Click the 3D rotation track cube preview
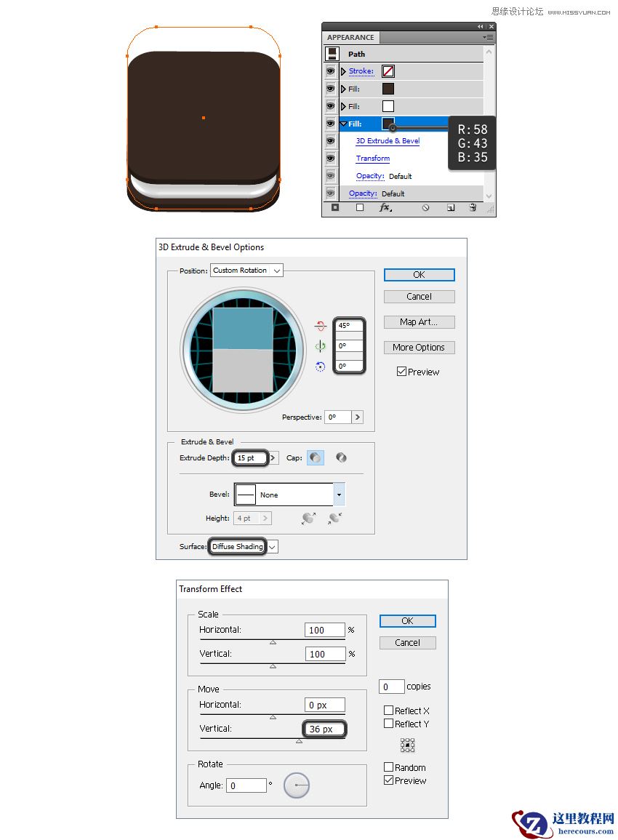Image resolution: width=618 pixels, height=840 pixels. (243, 350)
